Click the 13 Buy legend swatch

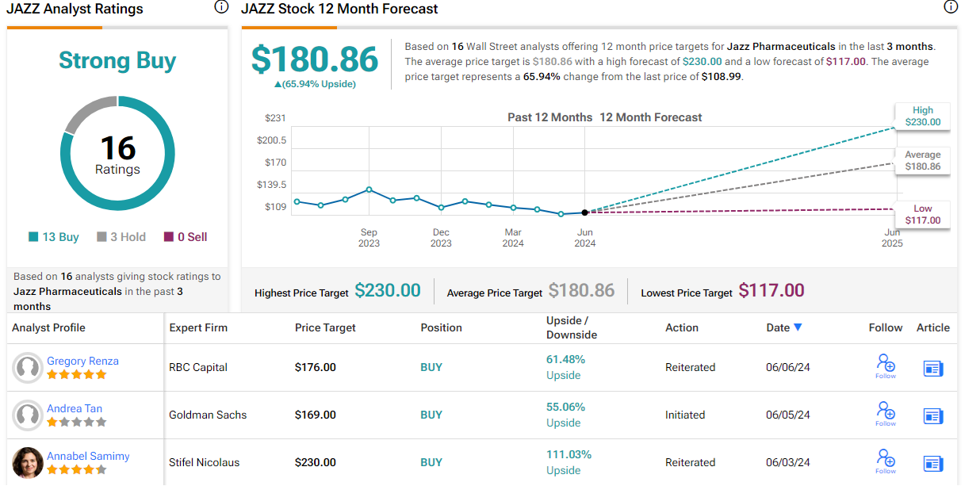coord(33,237)
